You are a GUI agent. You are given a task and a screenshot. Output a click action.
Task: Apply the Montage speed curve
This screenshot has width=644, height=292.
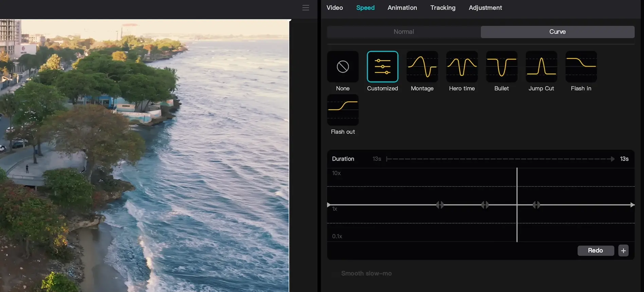coord(422,67)
